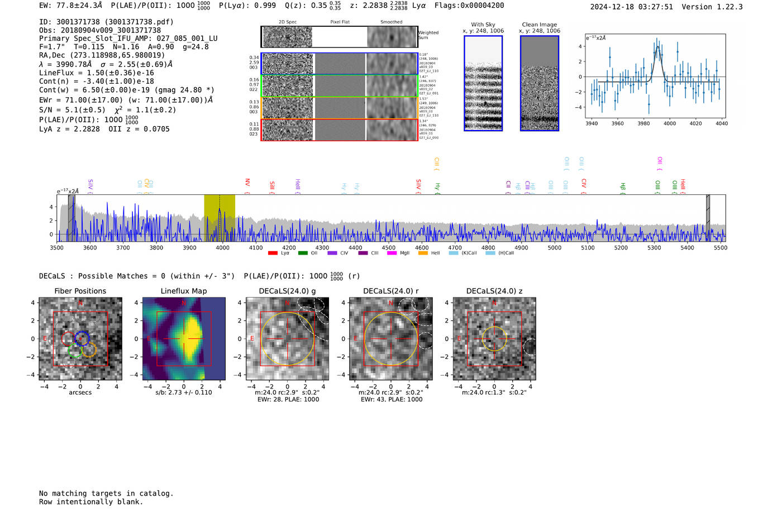Select the red SiII line marker

point(272,187)
